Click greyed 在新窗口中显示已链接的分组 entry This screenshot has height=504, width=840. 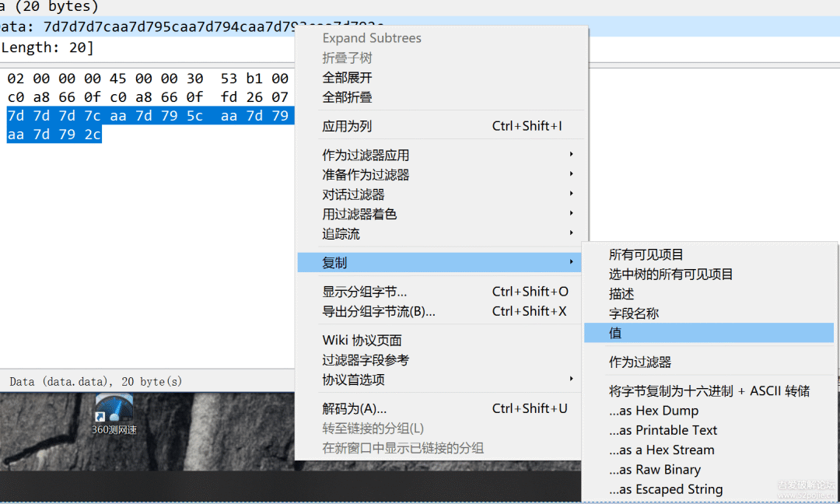(439, 448)
